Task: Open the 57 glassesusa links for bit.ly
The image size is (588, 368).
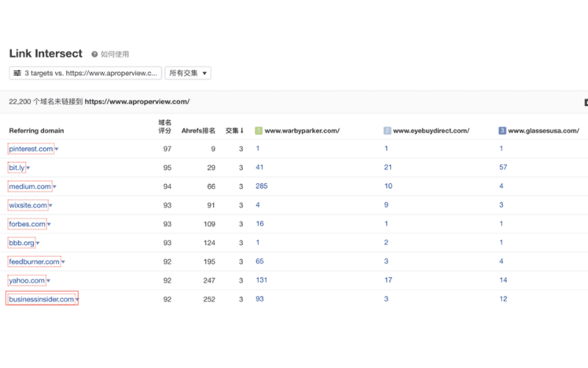Action: 503,167
